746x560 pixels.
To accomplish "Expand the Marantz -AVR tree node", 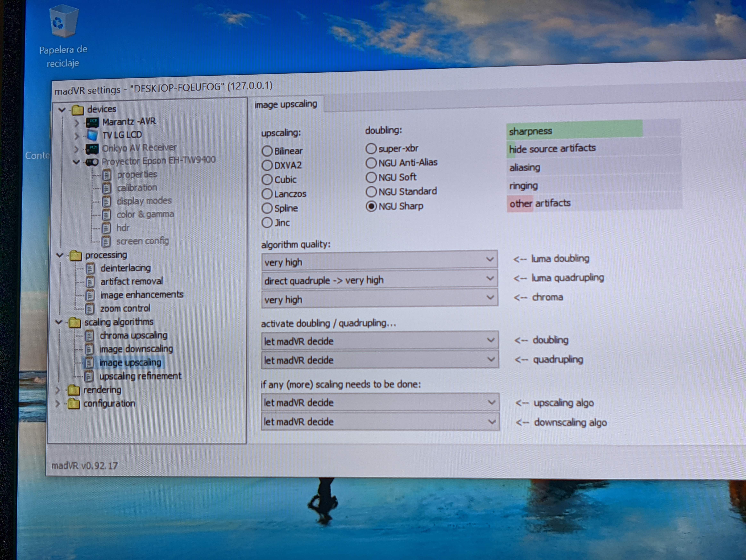I will click(77, 123).
